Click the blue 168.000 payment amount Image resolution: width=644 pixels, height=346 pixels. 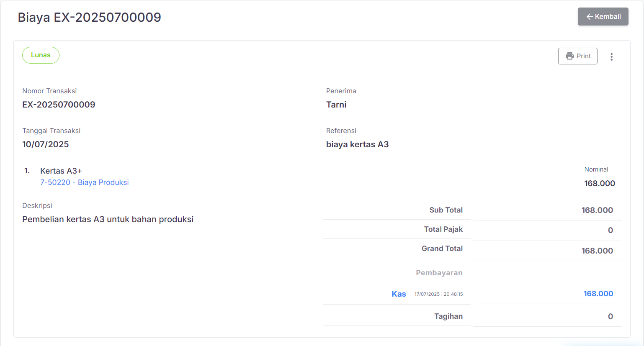point(598,294)
